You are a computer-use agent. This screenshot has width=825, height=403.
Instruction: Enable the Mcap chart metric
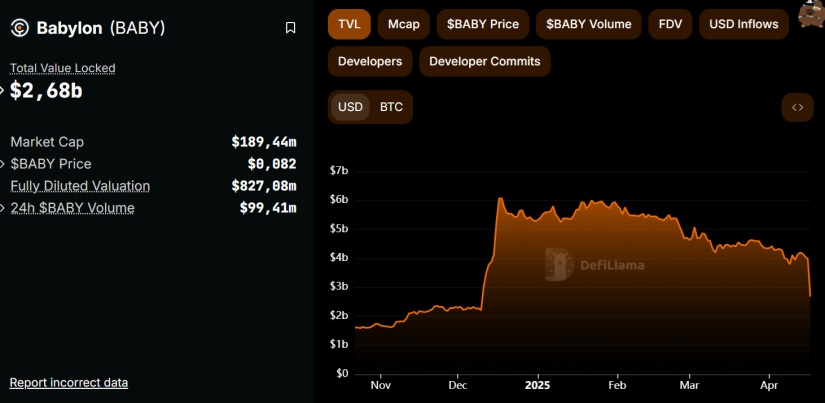(x=404, y=24)
